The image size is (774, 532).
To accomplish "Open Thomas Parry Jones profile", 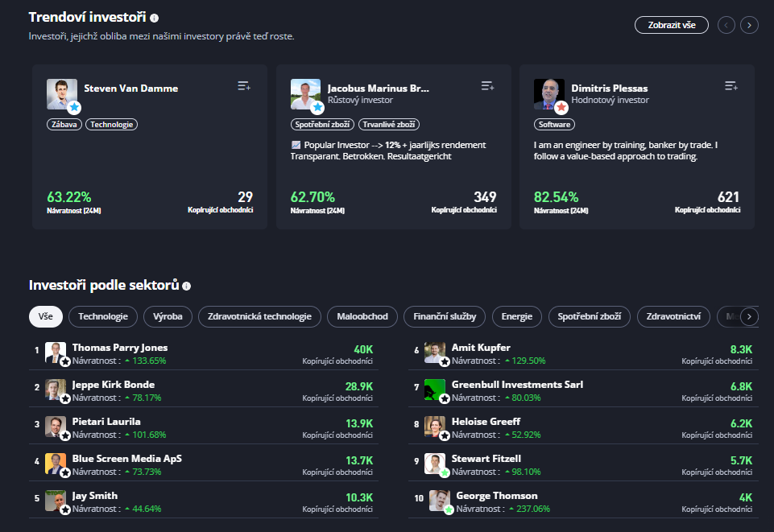I will [120, 348].
